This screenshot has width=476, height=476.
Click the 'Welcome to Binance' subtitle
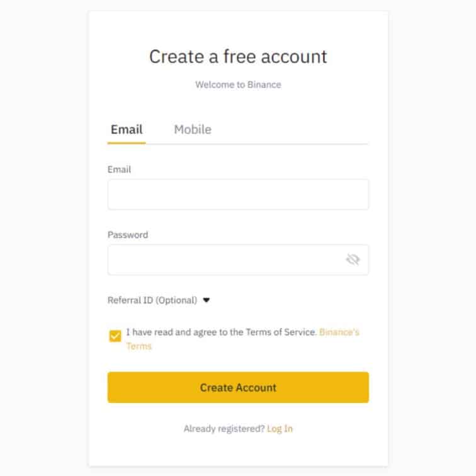pyautogui.click(x=238, y=85)
